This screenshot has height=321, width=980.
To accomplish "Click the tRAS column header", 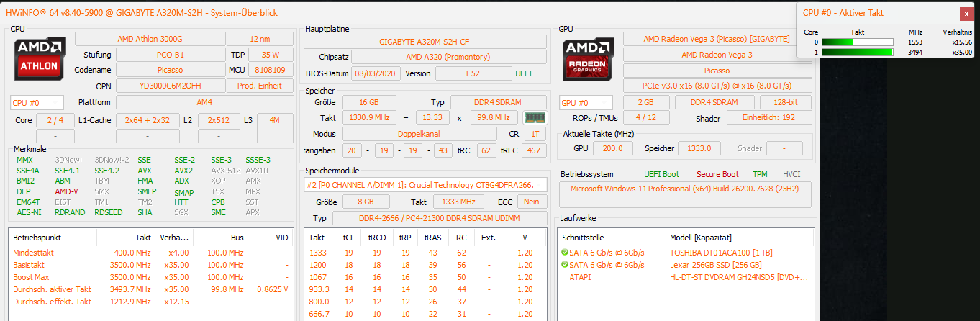I will [x=434, y=237].
